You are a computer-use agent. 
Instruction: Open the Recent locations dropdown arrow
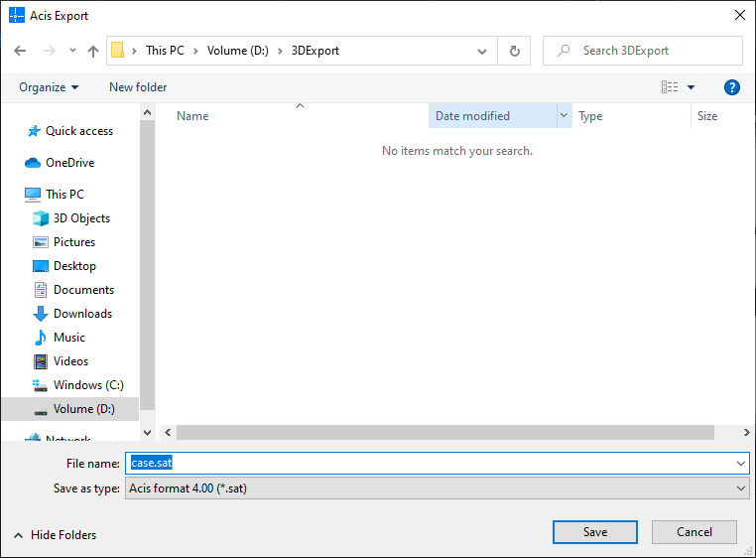pos(72,51)
